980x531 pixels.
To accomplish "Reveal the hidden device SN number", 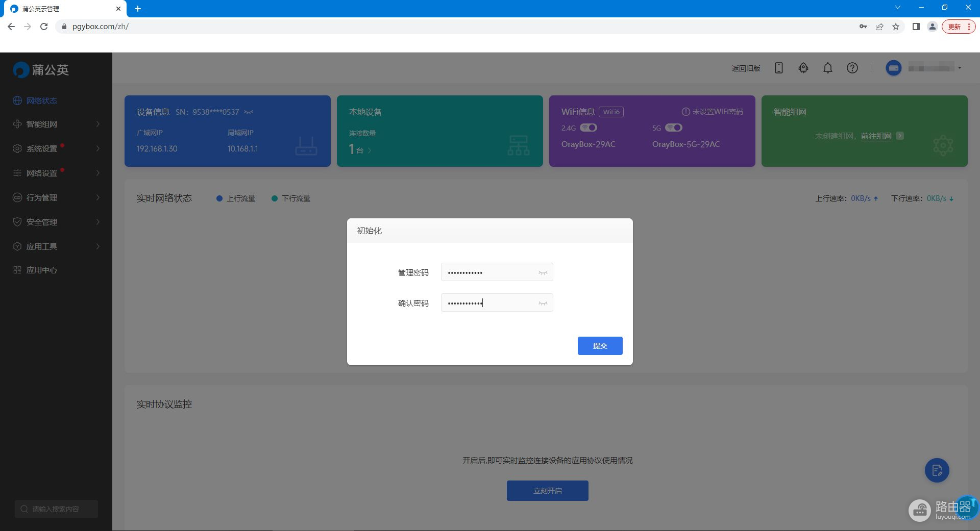I will (249, 112).
